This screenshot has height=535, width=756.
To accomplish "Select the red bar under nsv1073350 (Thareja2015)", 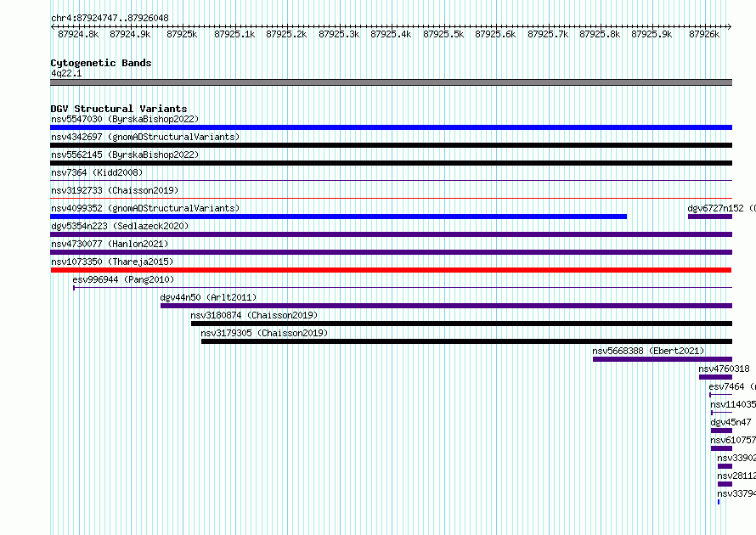I will [391, 270].
